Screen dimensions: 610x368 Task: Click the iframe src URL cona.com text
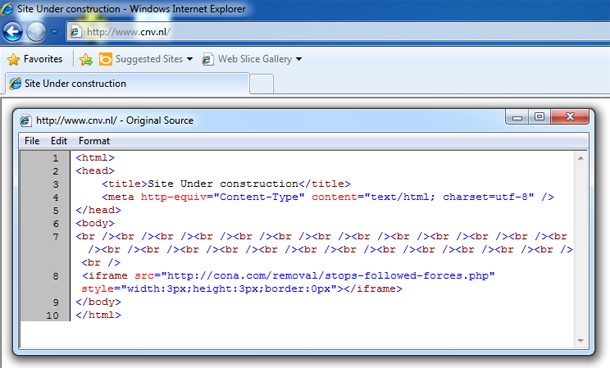coord(328,276)
